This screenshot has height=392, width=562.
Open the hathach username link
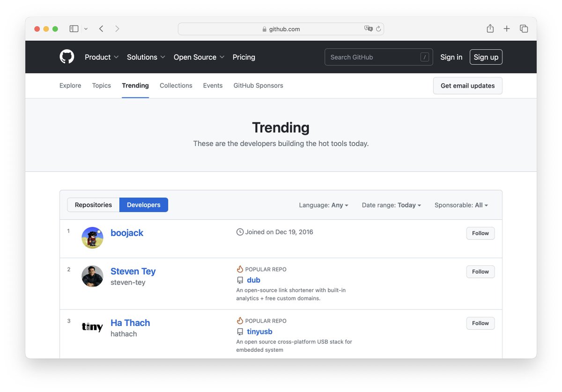(124, 334)
